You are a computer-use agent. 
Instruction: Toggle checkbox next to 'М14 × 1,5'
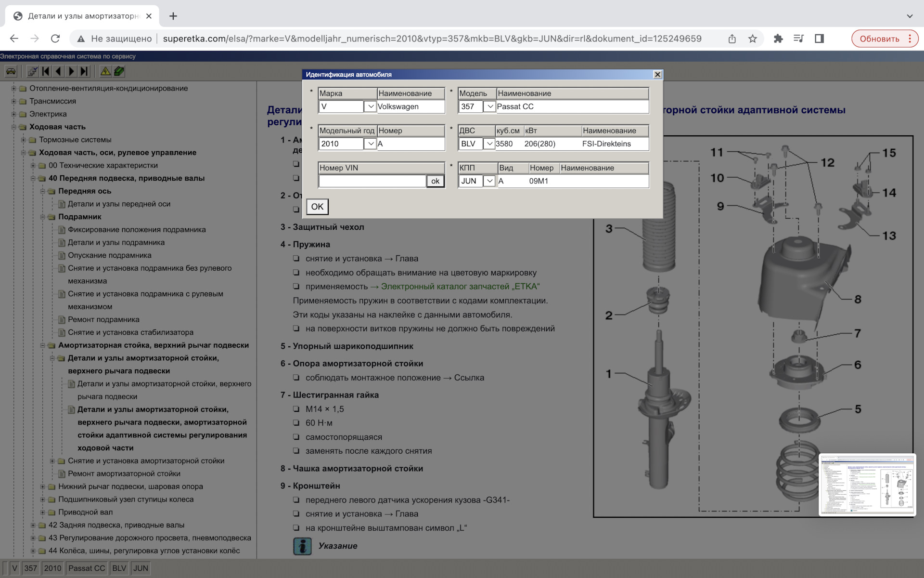pyautogui.click(x=296, y=409)
